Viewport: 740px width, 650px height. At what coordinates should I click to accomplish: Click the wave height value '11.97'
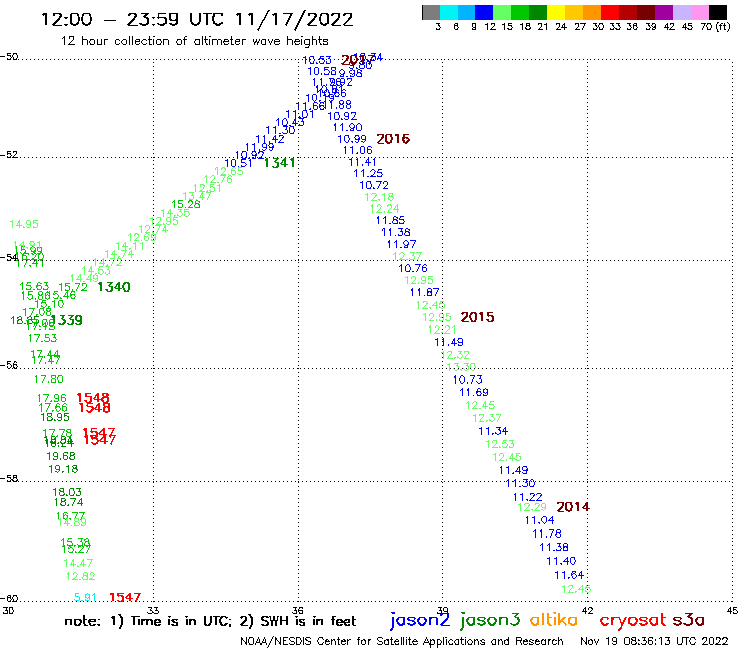(402, 245)
